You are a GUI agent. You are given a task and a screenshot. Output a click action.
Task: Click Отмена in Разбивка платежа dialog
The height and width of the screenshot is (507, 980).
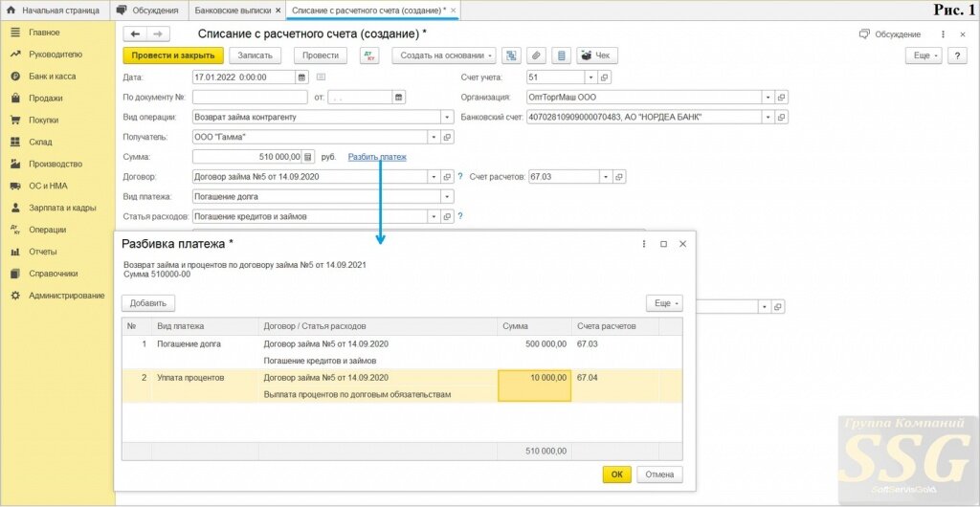(659, 474)
